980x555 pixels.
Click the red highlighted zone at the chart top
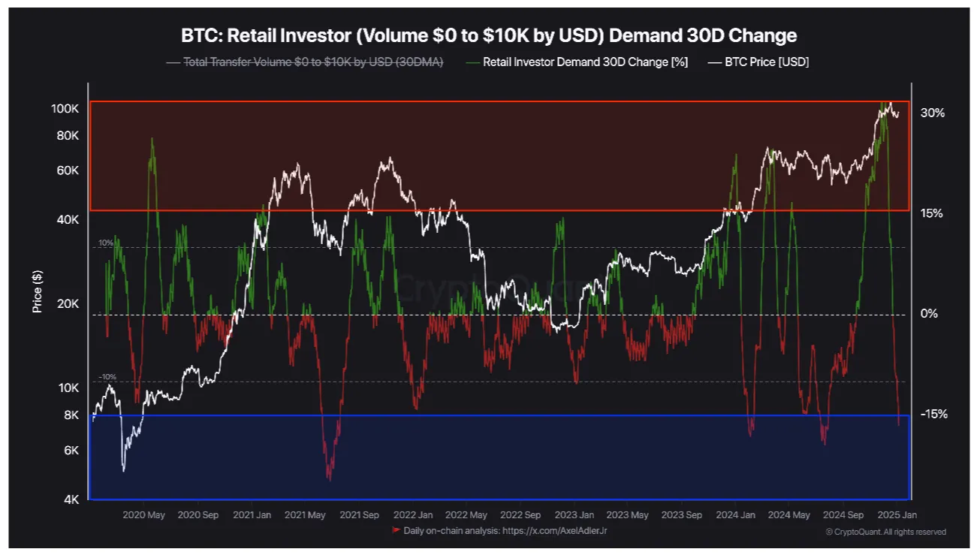[499, 155]
